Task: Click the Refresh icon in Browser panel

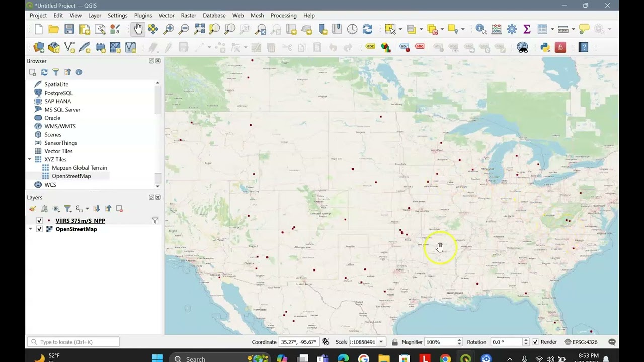Action: (x=44, y=72)
